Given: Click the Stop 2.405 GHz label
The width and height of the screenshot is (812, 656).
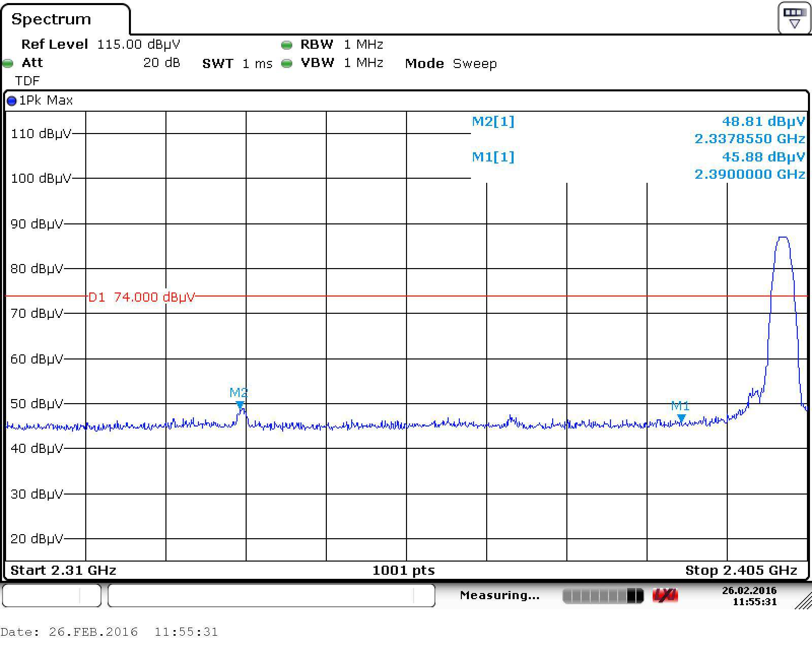Looking at the screenshot, I should pyautogui.click(x=741, y=570).
